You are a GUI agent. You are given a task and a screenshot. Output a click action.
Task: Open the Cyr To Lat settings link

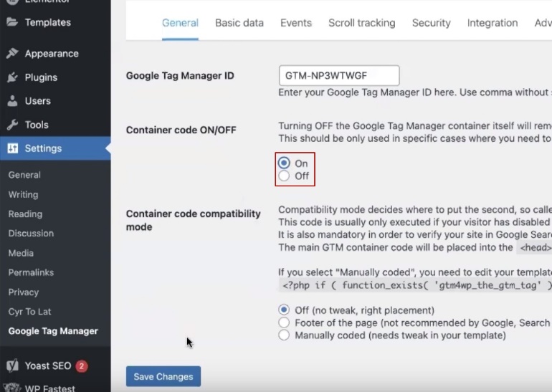click(x=29, y=312)
